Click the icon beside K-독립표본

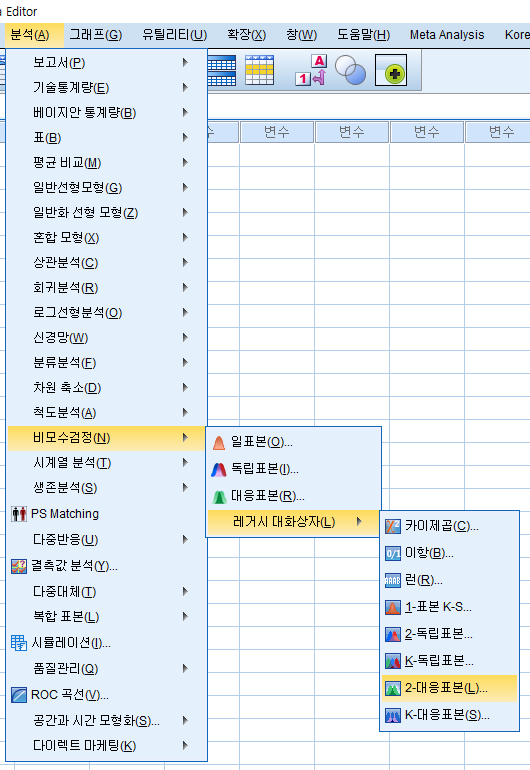coord(392,661)
